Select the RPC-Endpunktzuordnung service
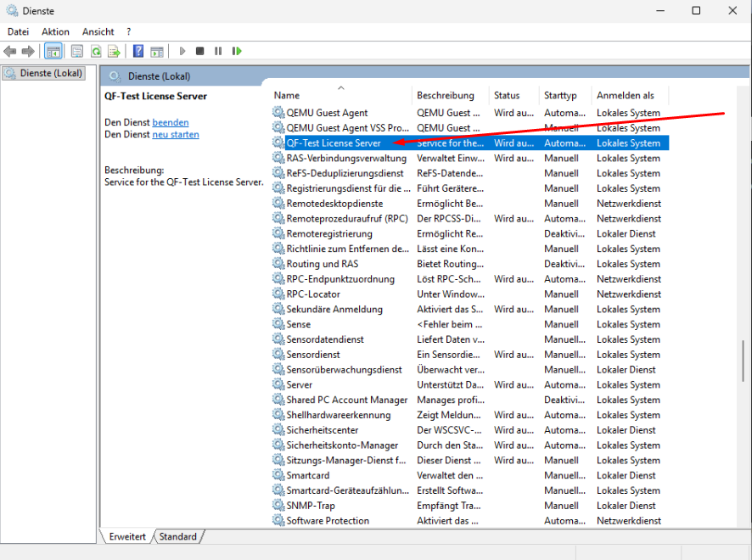This screenshot has height=560, width=752. [x=340, y=279]
